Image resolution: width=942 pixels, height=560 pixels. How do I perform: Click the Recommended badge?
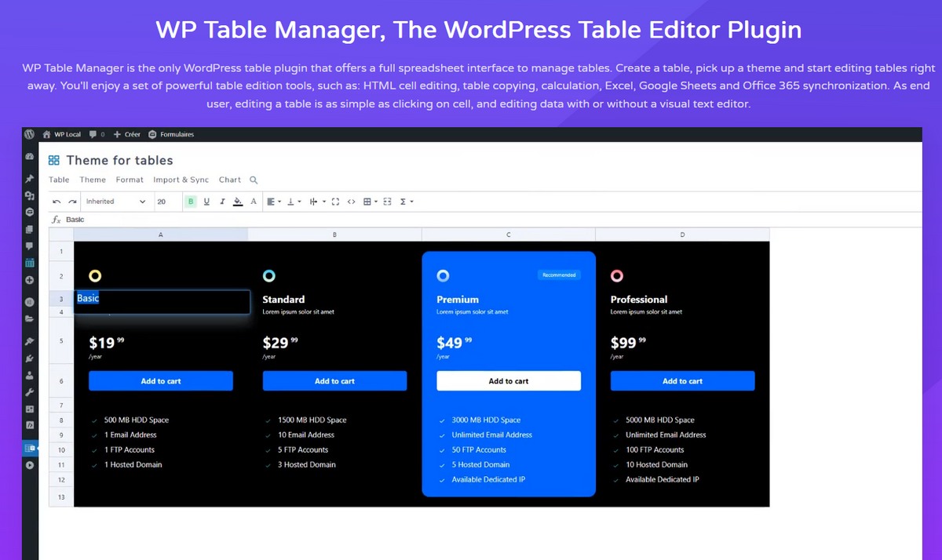click(x=559, y=275)
